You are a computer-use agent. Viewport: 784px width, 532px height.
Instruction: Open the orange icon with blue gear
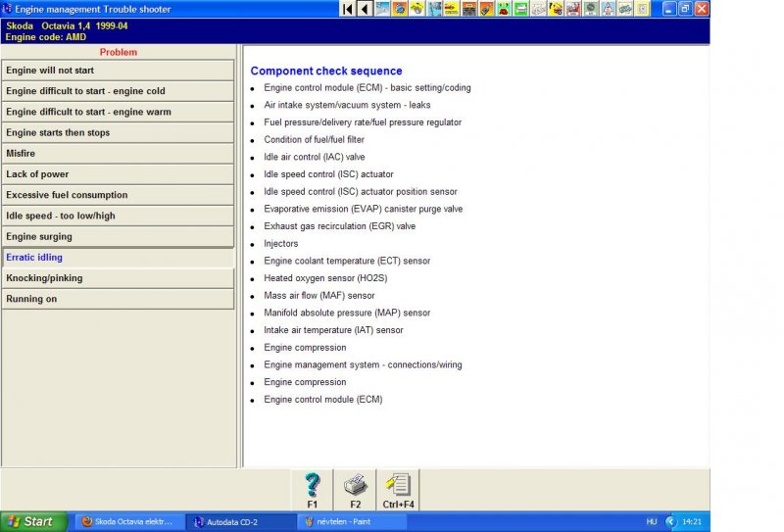[x=400, y=9]
